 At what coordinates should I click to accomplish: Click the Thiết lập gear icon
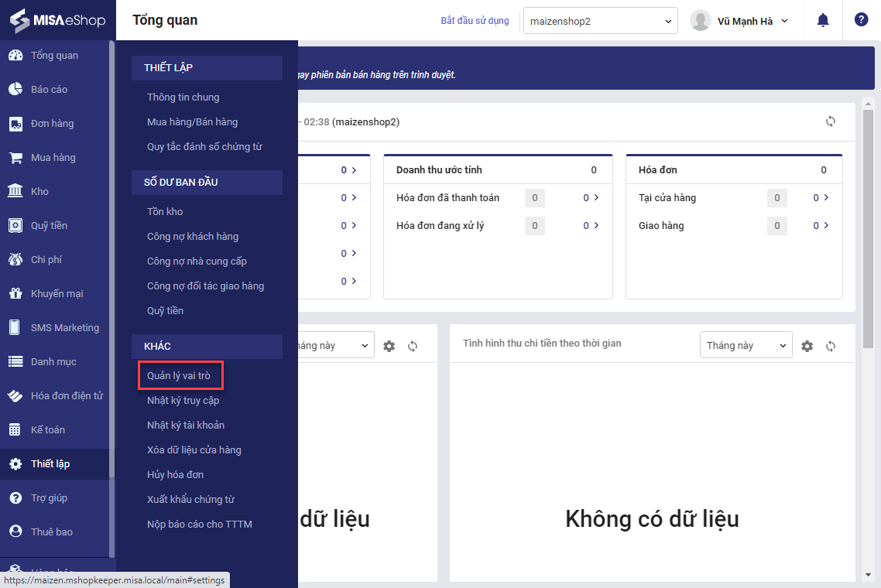[x=15, y=464]
